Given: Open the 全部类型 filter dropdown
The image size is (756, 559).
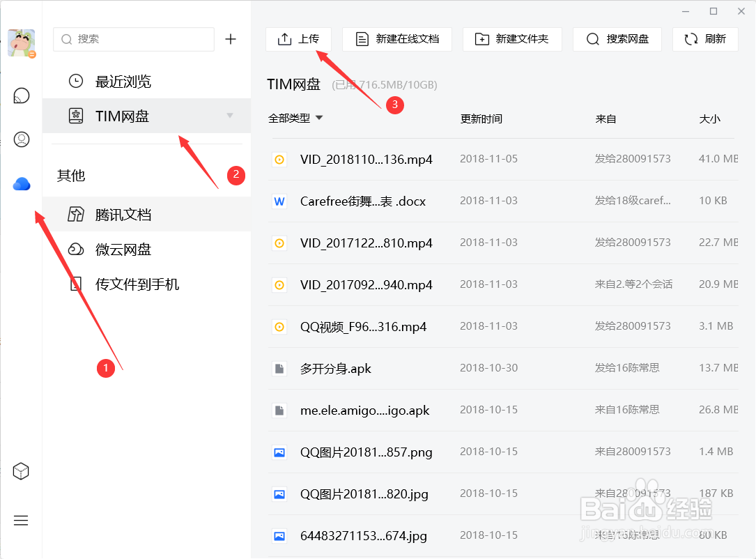Looking at the screenshot, I should pos(295,118).
